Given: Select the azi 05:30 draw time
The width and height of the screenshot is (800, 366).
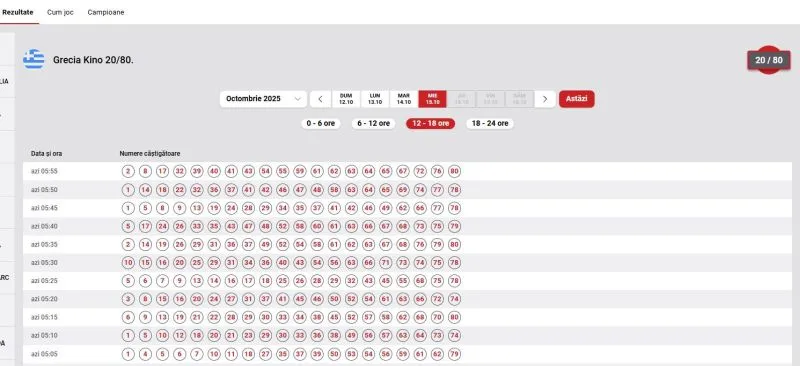Looking at the screenshot, I should coord(44,262).
